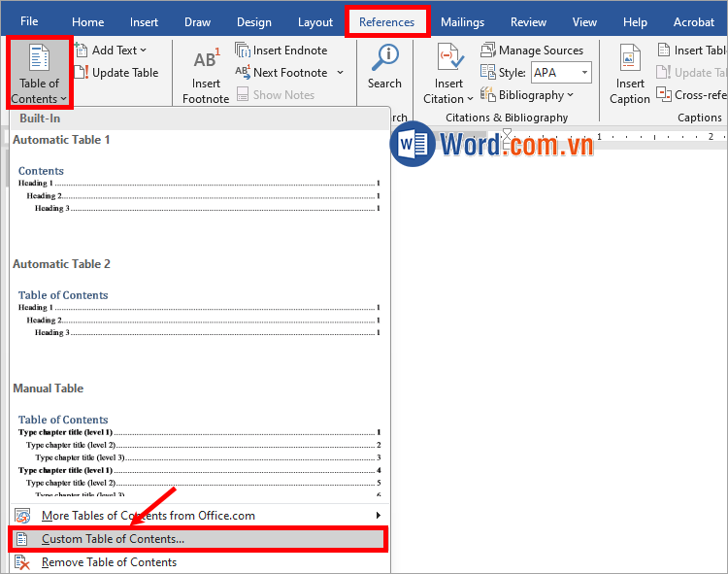The width and height of the screenshot is (728, 574).
Task: Switch to the Draw tab
Action: 197,21
